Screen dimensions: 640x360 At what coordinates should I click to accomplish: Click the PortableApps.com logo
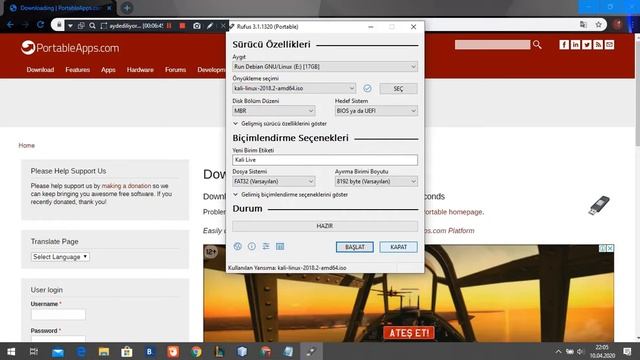coord(70,48)
